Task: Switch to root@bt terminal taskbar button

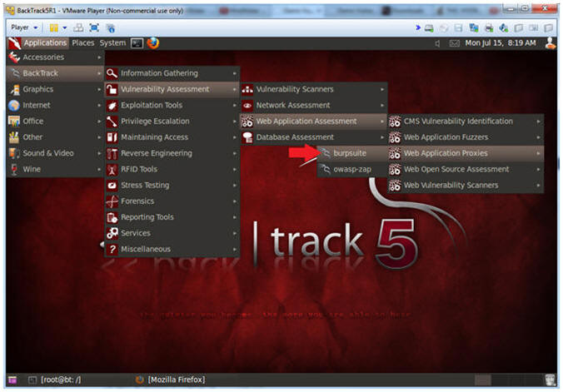Action: point(55,380)
